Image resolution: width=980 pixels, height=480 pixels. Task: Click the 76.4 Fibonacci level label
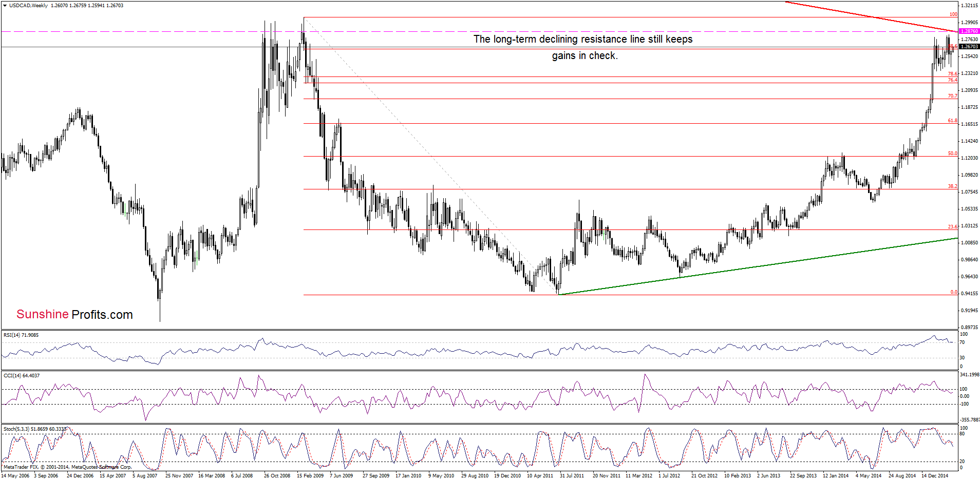(952, 80)
